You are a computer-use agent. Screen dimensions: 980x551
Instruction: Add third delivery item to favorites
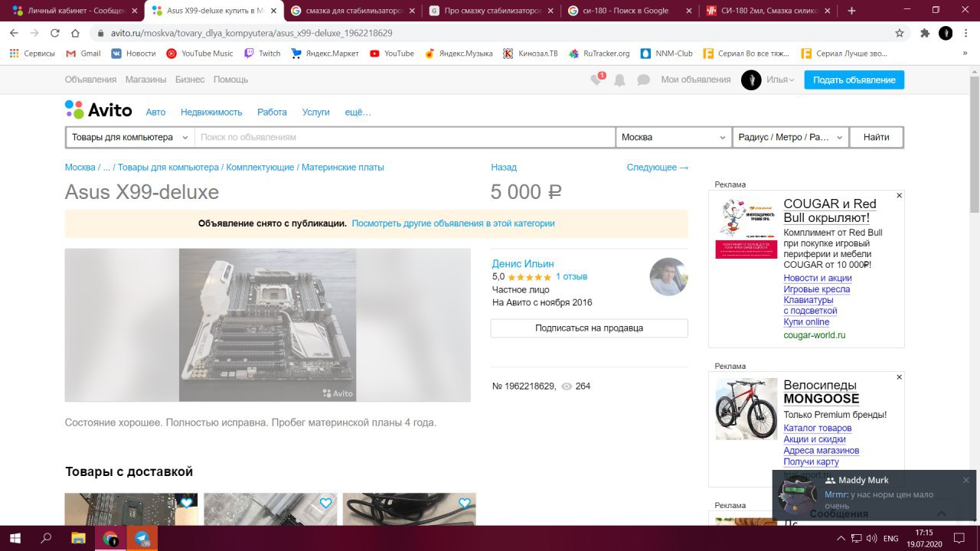pyautogui.click(x=464, y=503)
